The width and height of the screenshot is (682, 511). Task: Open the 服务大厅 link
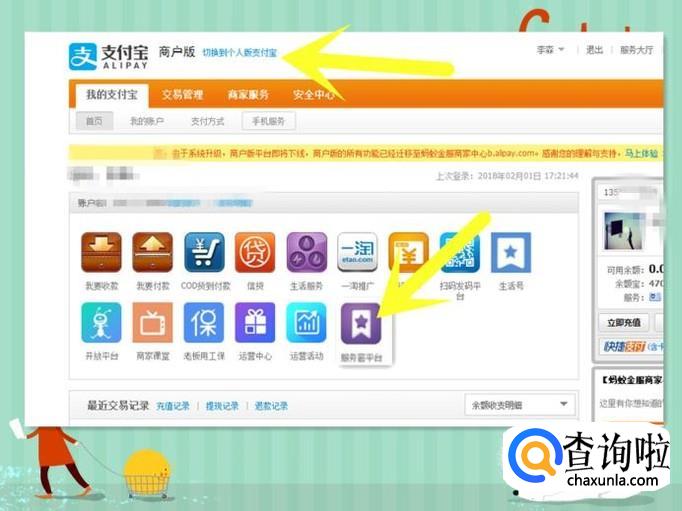point(637,50)
